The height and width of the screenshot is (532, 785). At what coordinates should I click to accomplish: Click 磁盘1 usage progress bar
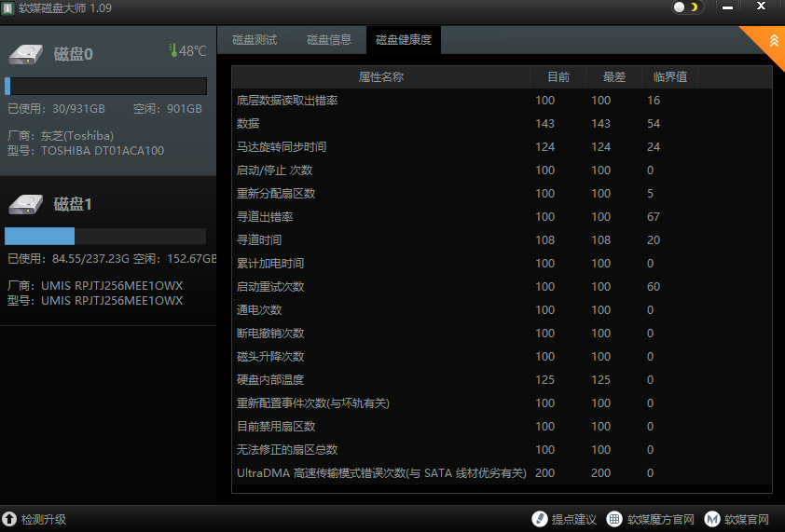105,236
